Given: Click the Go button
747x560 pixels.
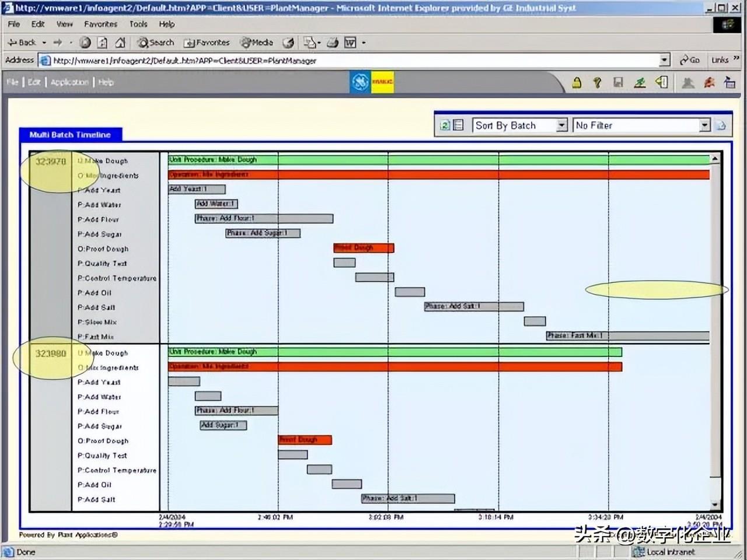Looking at the screenshot, I should [x=690, y=60].
